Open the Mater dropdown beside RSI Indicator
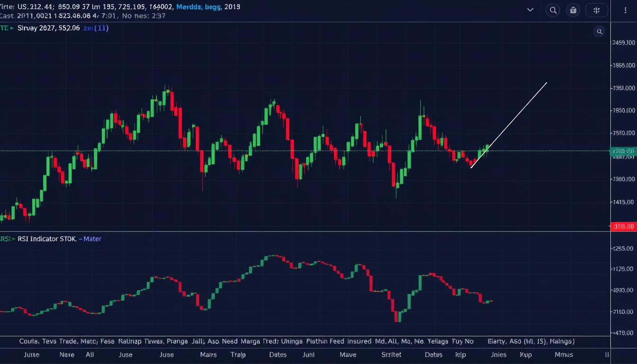 pos(90,239)
